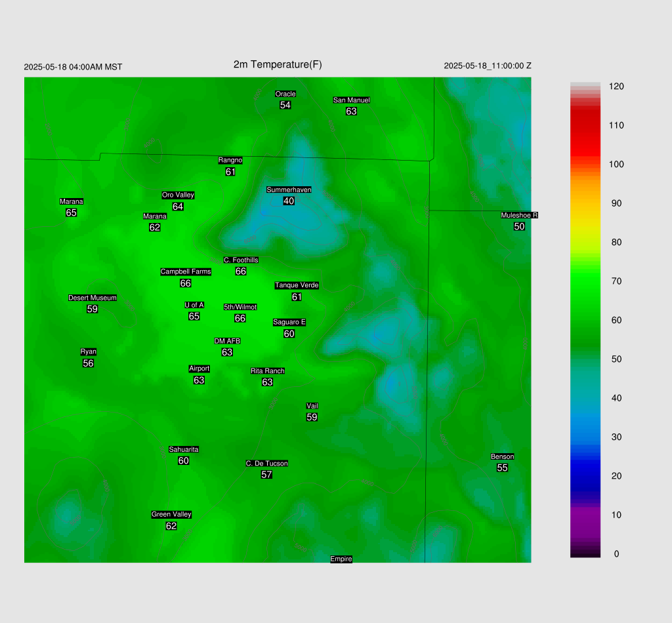Select the C. Foothills station label
672x623 pixels.
click(241, 260)
